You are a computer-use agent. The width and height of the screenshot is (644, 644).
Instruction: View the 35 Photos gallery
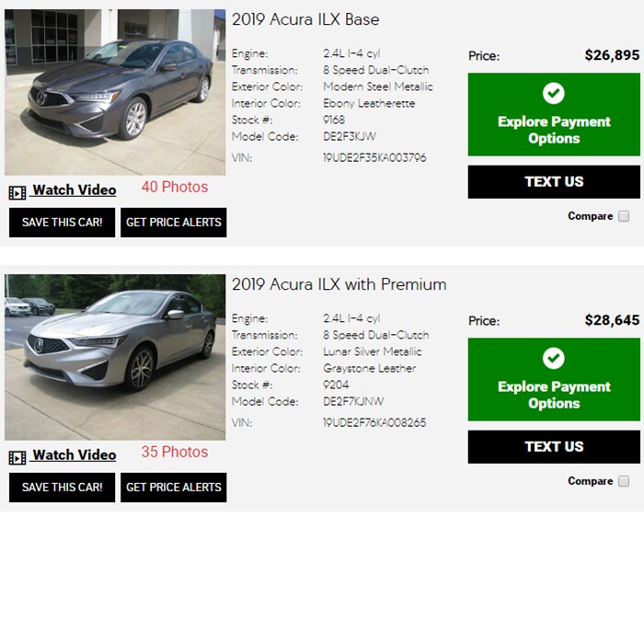click(175, 452)
